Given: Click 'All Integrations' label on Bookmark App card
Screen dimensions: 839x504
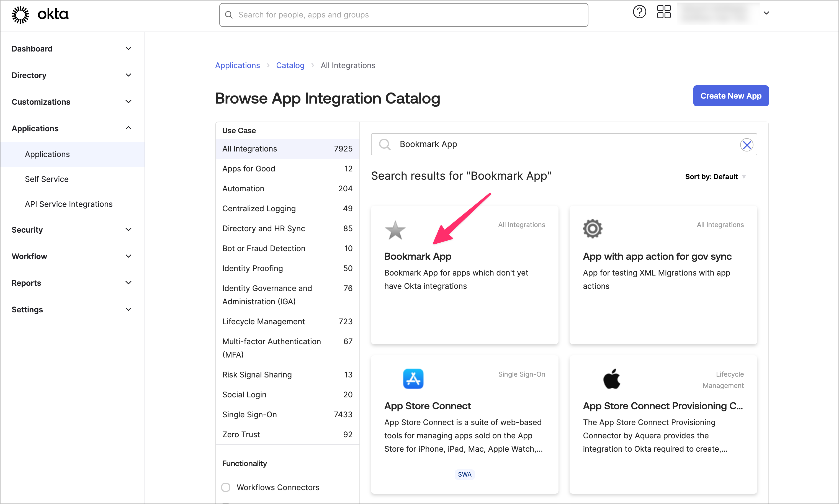Looking at the screenshot, I should pos(521,225).
